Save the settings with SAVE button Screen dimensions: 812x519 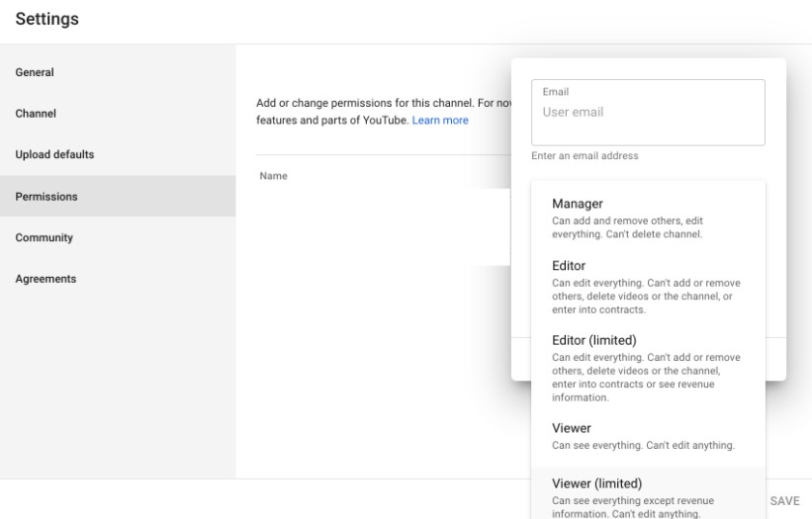784,500
